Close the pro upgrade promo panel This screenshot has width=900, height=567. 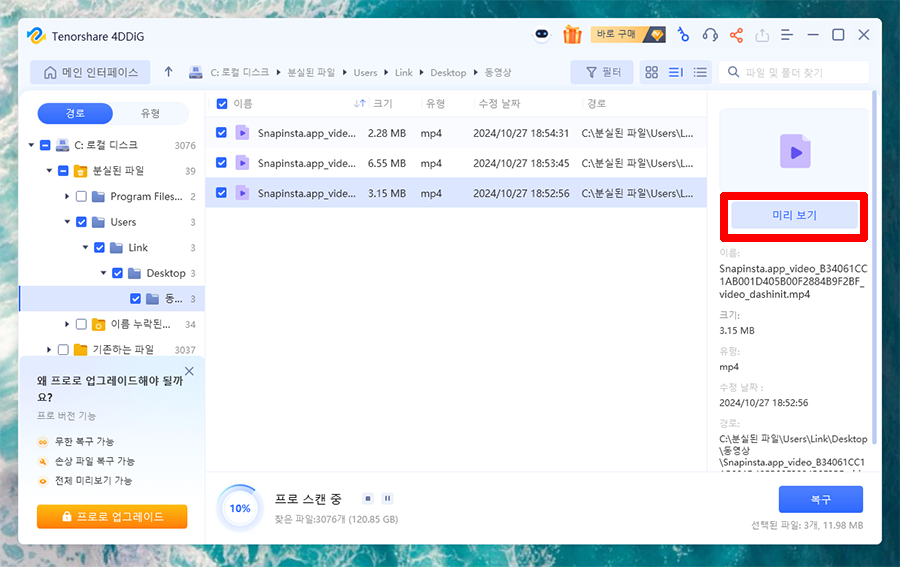tap(189, 371)
